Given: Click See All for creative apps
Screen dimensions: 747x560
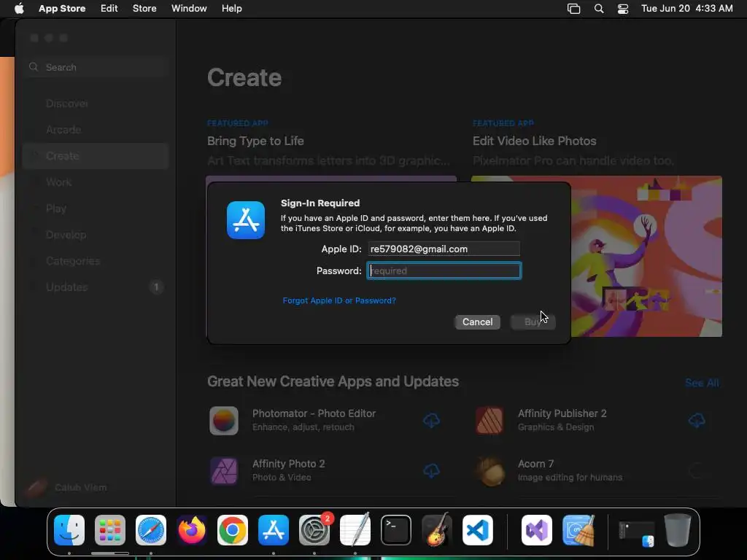Looking at the screenshot, I should (x=702, y=383).
